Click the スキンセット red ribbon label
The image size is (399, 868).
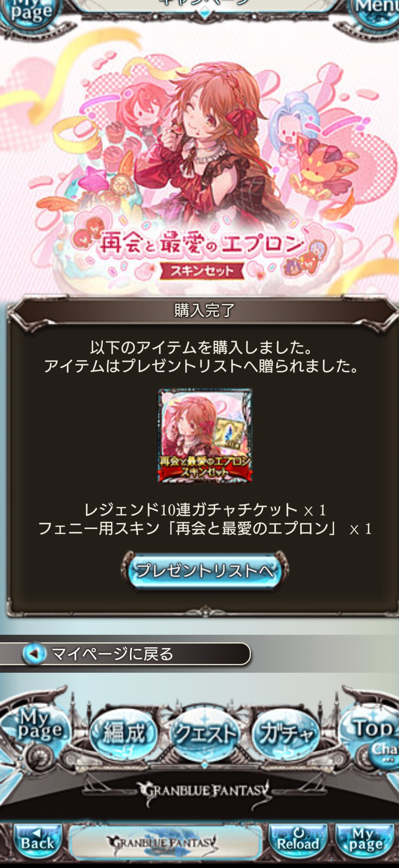pyautogui.click(x=202, y=271)
